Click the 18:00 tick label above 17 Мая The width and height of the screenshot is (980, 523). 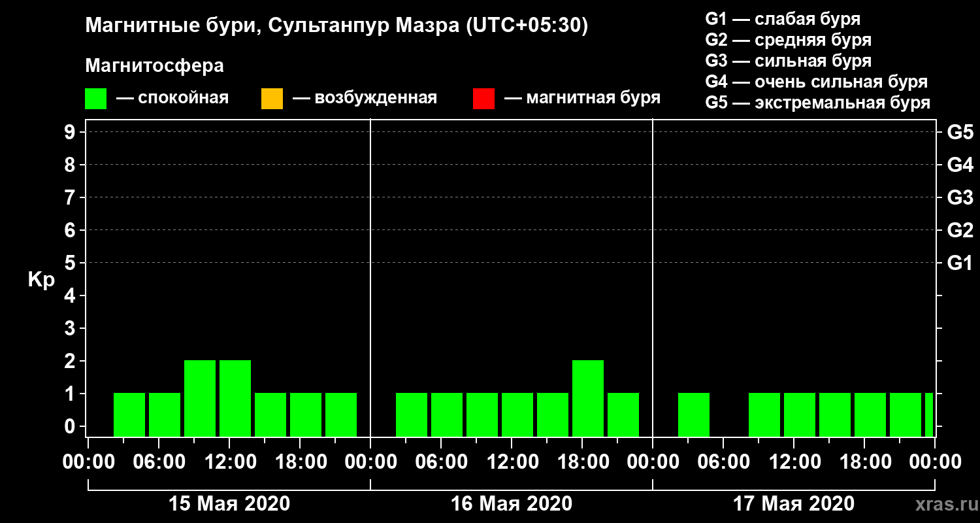(x=865, y=462)
